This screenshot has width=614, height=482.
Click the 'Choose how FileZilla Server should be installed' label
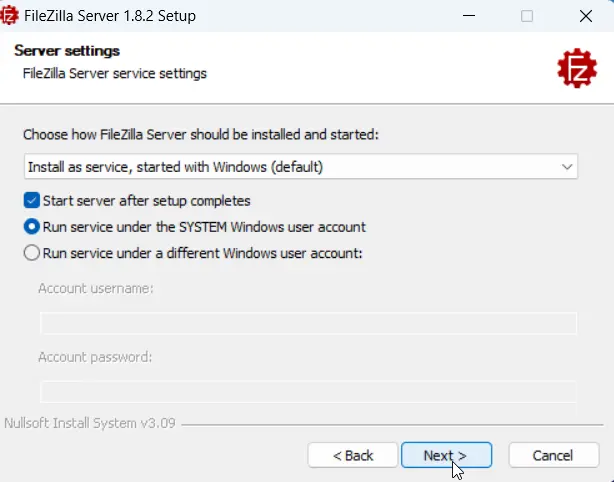[x=201, y=135]
